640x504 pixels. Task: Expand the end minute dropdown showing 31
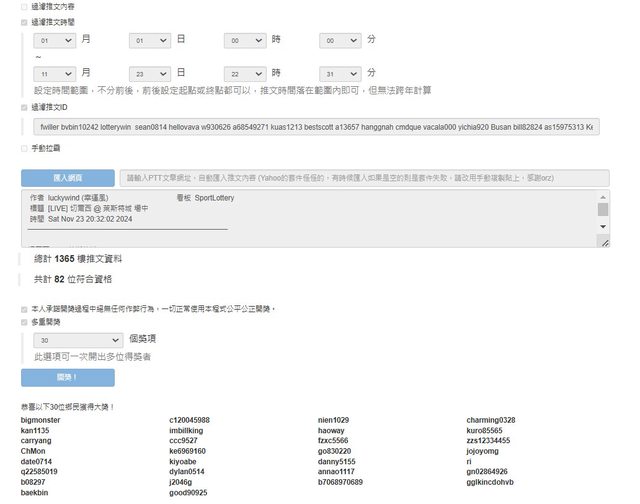340,74
